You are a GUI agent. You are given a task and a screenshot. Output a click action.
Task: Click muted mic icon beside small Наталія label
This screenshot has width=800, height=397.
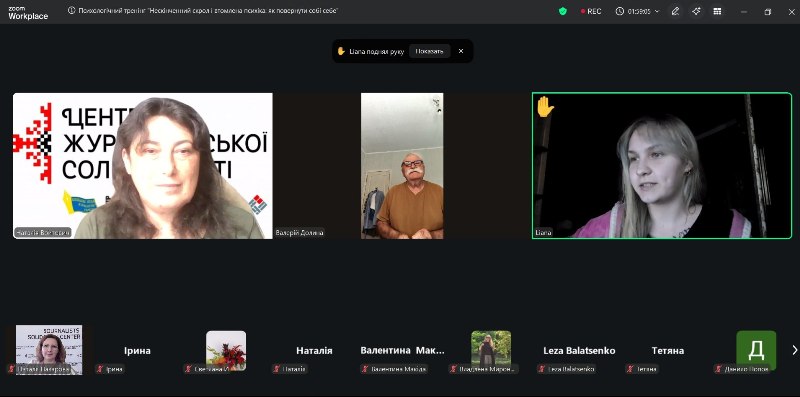pos(277,369)
